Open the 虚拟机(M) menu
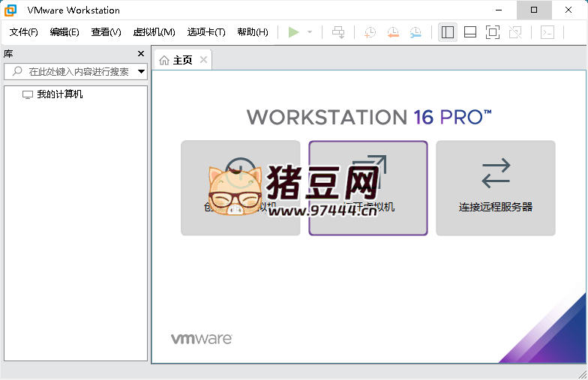 coord(154,32)
